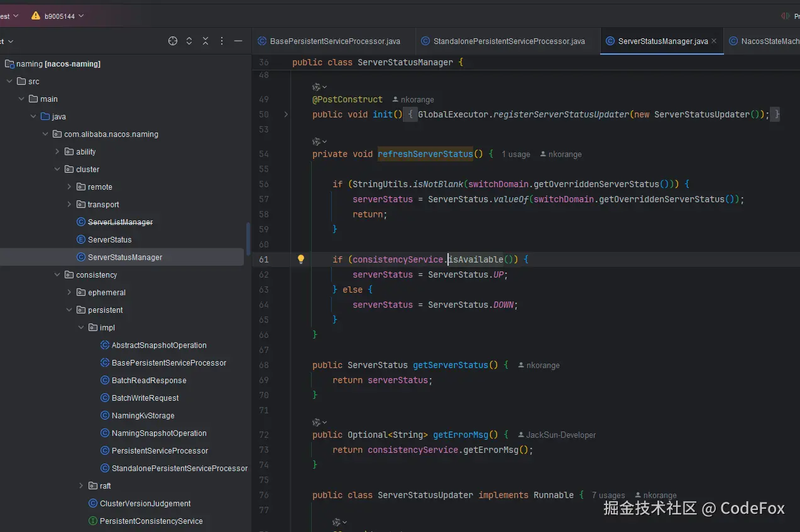The image size is (800, 532).
Task: Switch to StandalonePersistentServiceProcessor.java tab
Action: (x=508, y=41)
